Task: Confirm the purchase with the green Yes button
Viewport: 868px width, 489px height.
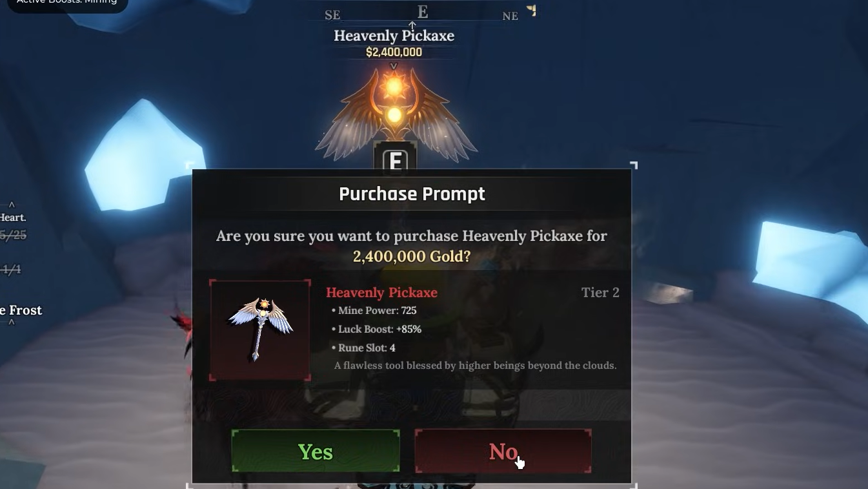Action: pyautogui.click(x=316, y=451)
